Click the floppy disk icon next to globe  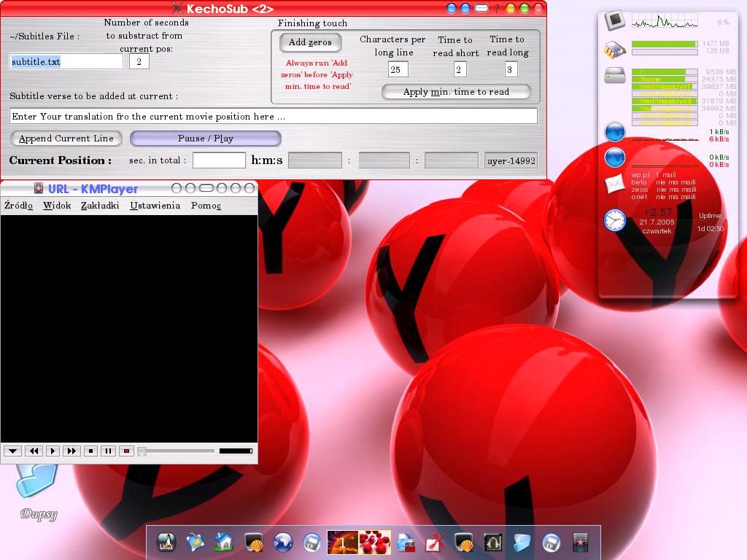coord(312,542)
